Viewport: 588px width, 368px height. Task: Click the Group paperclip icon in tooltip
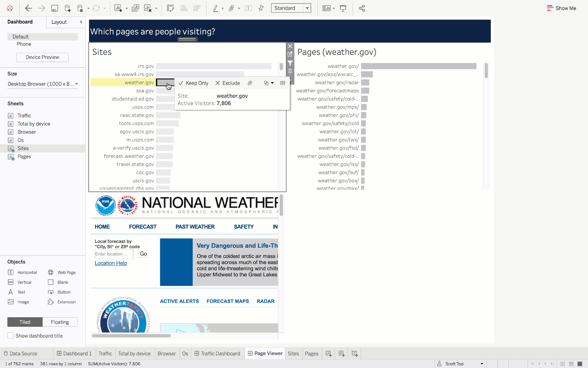coord(250,83)
